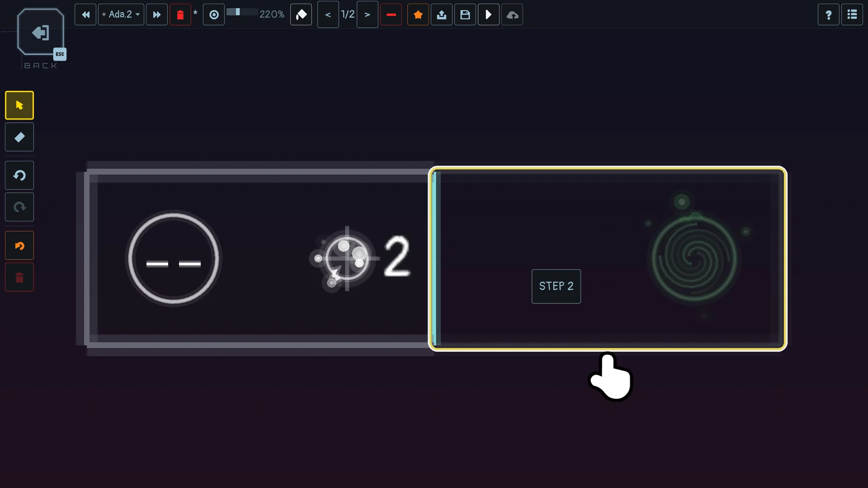
Task: Click the STEP 2 label button
Action: [x=556, y=286]
